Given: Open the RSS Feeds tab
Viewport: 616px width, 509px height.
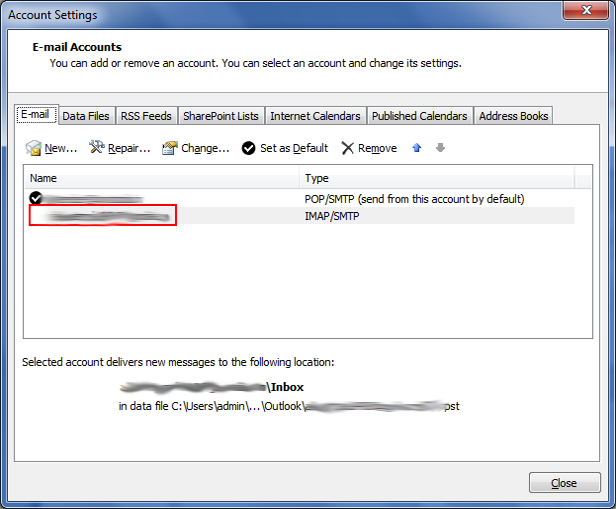Looking at the screenshot, I should [146, 116].
